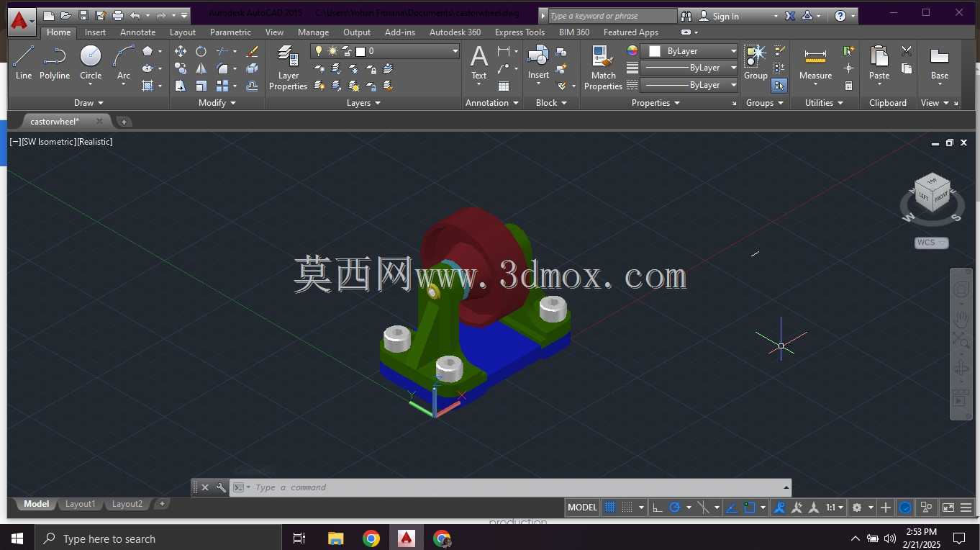This screenshot has width=980, height=550.
Task: Toggle polar tracking in status bar
Action: (x=675, y=508)
